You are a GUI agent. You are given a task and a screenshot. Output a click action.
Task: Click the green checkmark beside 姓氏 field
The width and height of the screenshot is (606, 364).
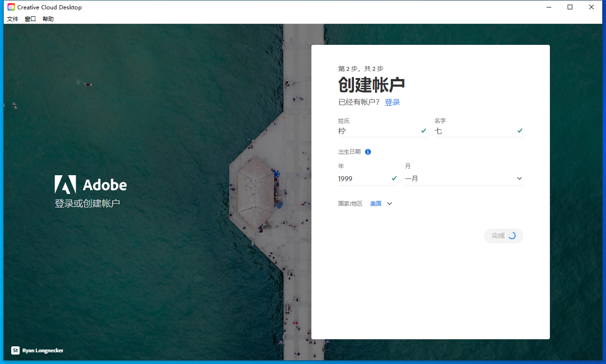424,131
